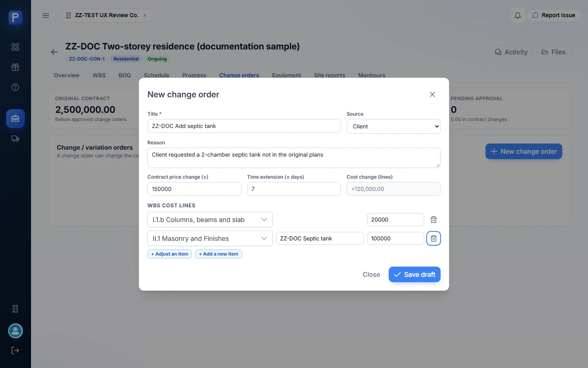Edit the ZZ-DOC Septic tank item name field

pos(320,238)
